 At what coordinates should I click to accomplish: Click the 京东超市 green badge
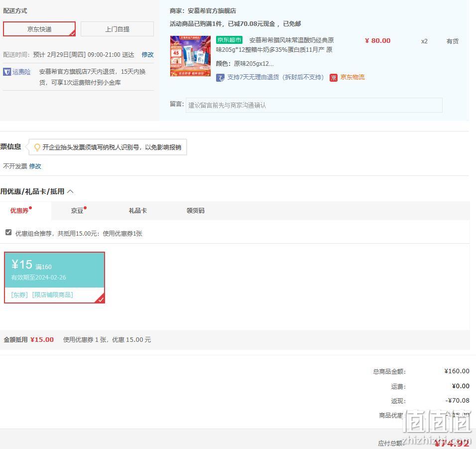(229, 40)
